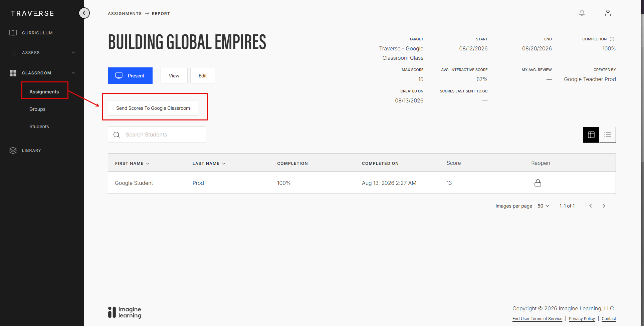
Task: Click the 100% completion cell in the table
Action: coord(284,183)
